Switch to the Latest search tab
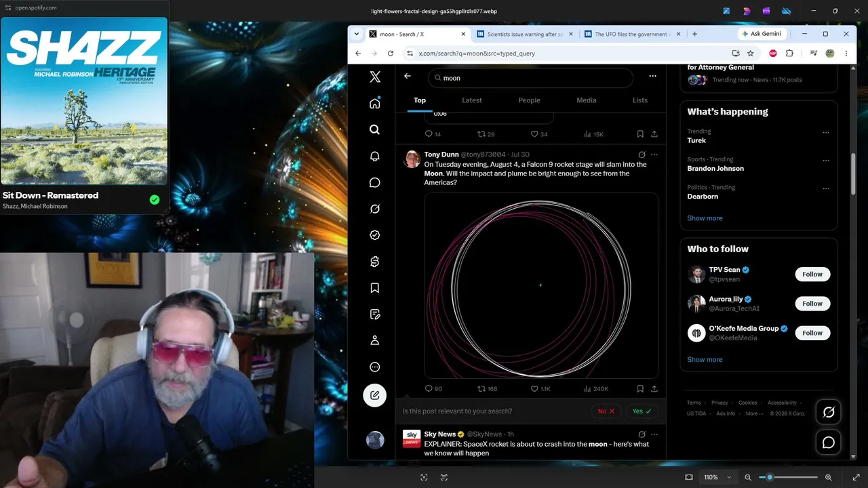The width and height of the screenshot is (868, 488). (472, 100)
